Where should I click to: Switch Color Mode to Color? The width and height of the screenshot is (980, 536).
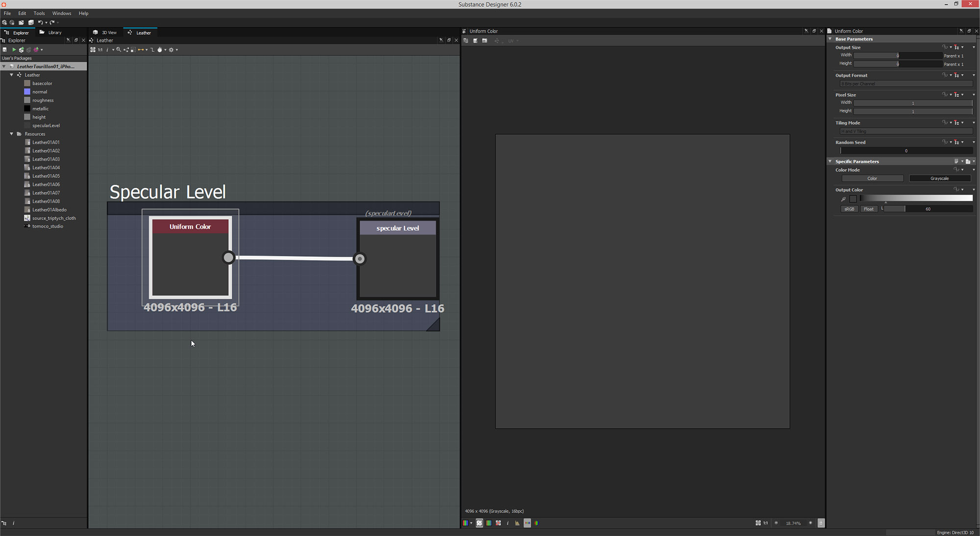pos(872,178)
